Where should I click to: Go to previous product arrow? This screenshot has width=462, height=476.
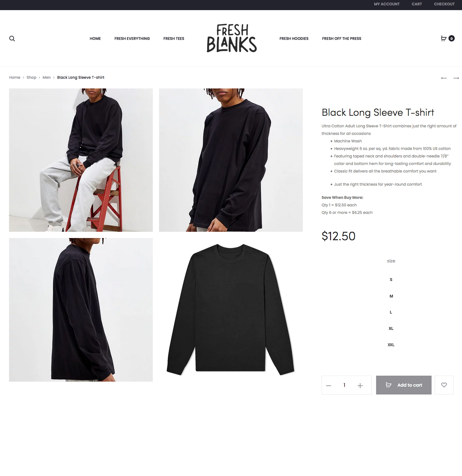[x=444, y=78]
